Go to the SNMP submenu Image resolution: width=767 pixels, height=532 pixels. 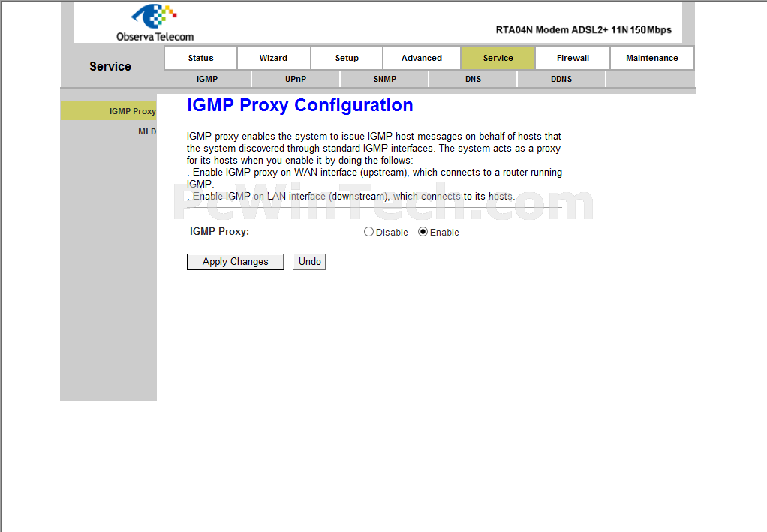coord(384,79)
